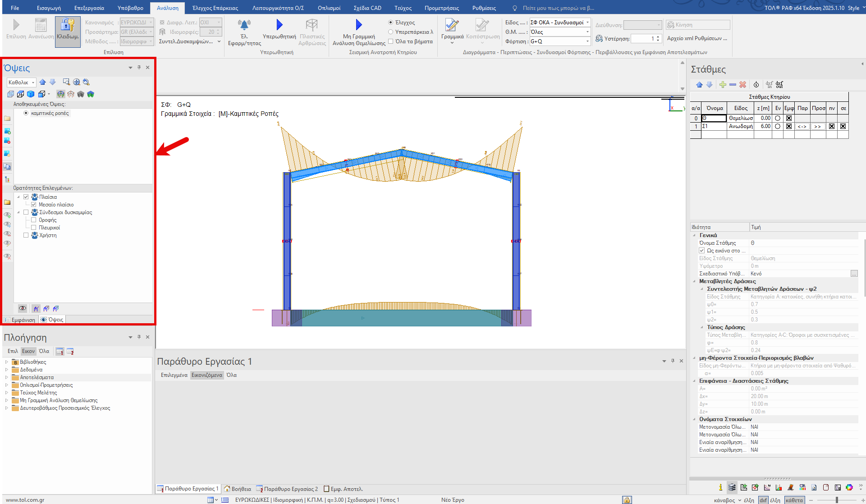Adjust the zoom slider in status bar
This screenshot has height=504, width=866.
[x=836, y=500]
